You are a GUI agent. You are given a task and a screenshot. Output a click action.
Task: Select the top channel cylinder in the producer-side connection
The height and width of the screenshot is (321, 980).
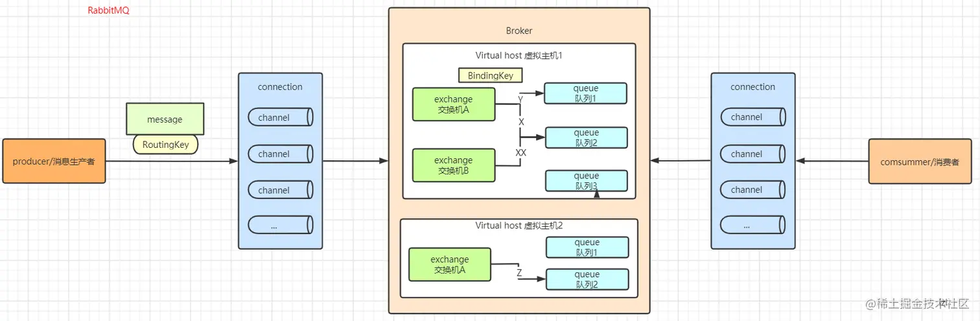(x=281, y=117)
